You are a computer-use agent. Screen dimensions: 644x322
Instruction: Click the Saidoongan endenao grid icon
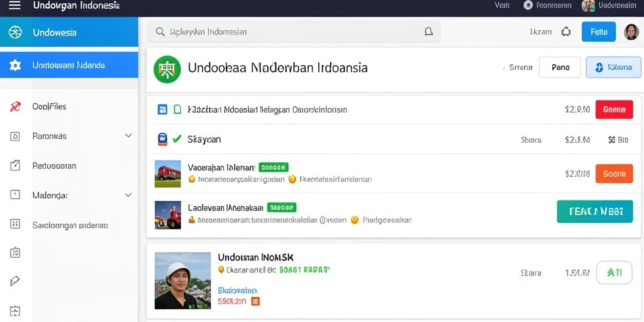(15, 224)
